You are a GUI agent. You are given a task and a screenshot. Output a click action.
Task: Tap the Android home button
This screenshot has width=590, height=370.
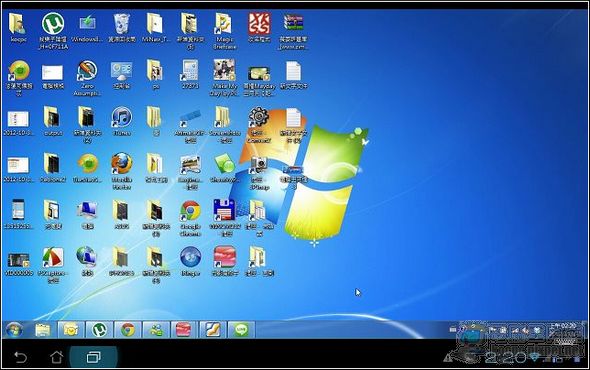pyautogui.click(x=57, y=357)
